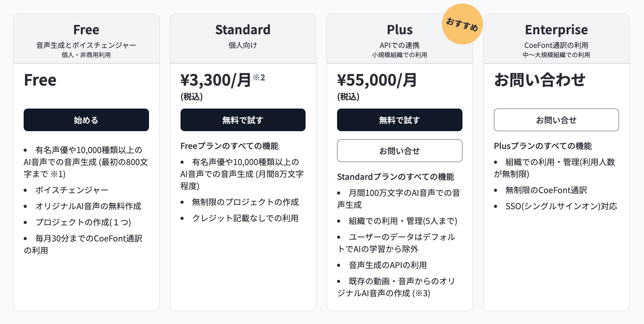
Task: Click the SSO(シングルサインオン)対応 feature item
Action: tap(561, 206)
